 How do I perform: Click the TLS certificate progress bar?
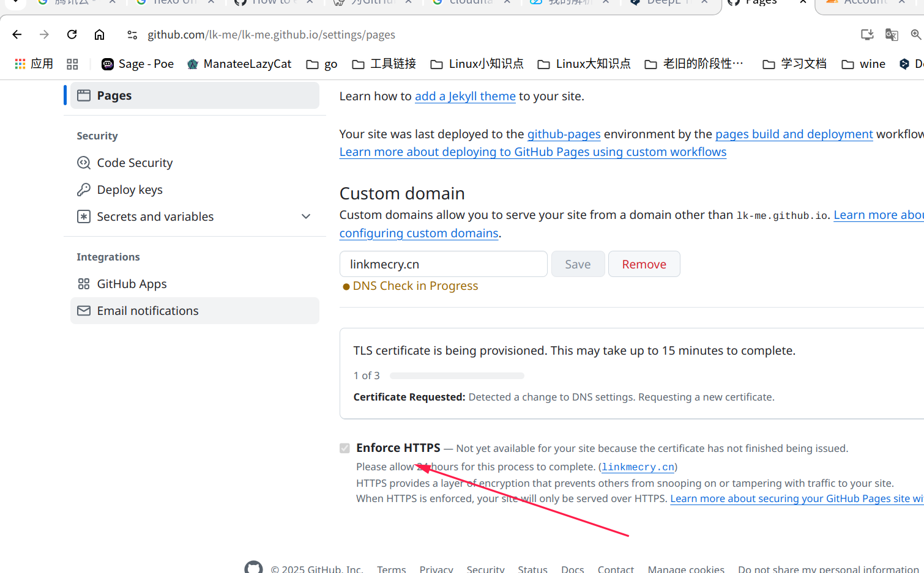pos(457,375)
